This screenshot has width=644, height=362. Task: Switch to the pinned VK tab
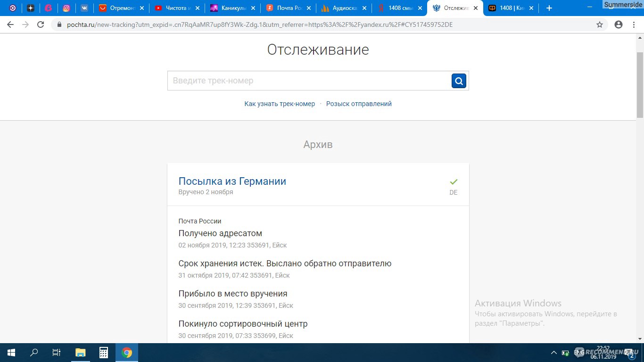point(84,8)
